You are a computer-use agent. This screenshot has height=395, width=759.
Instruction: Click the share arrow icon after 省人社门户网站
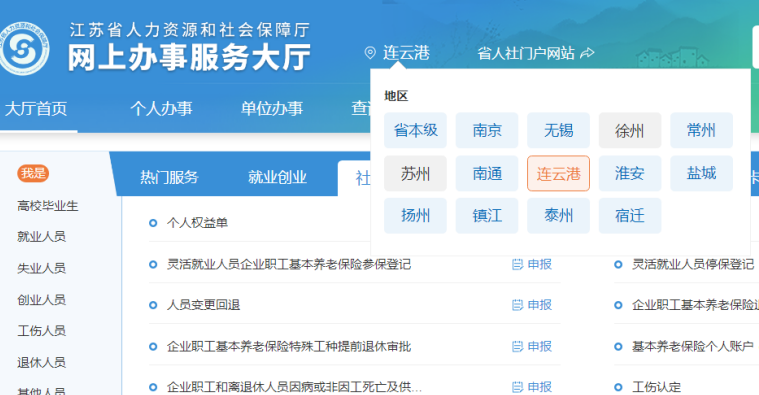(x=587, y=53)
